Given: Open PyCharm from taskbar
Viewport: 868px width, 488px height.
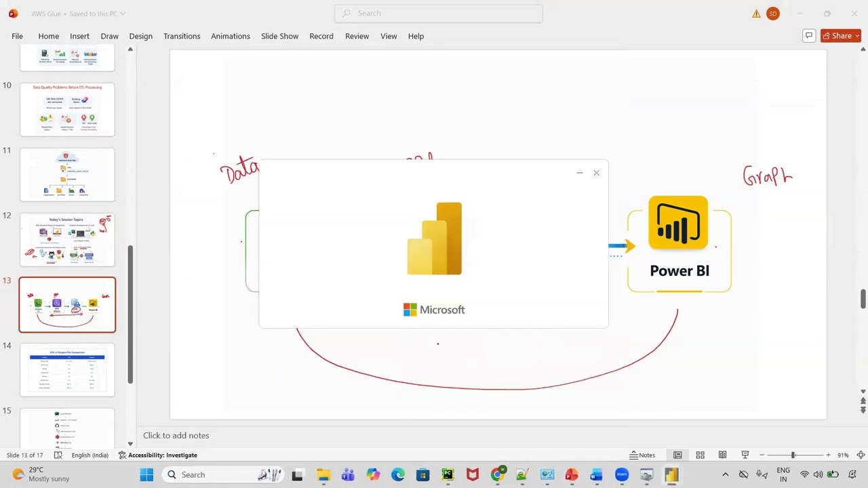Looking at the screenshot, I should pos(448,474).
